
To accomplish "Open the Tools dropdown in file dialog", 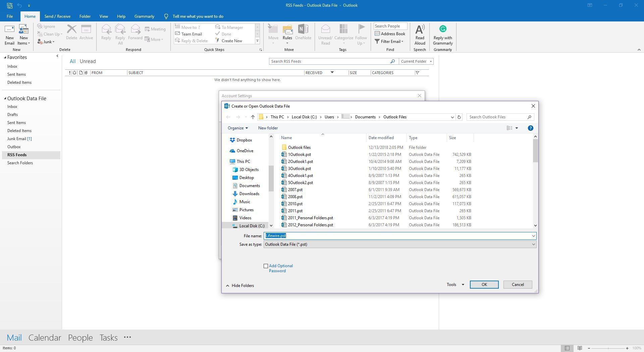I will [455, 285].
